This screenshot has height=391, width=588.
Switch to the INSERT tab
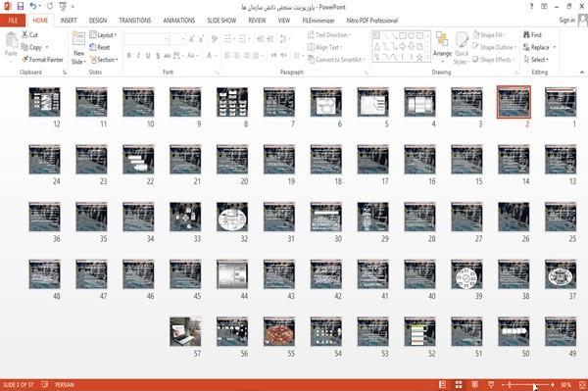pos(69,21)
